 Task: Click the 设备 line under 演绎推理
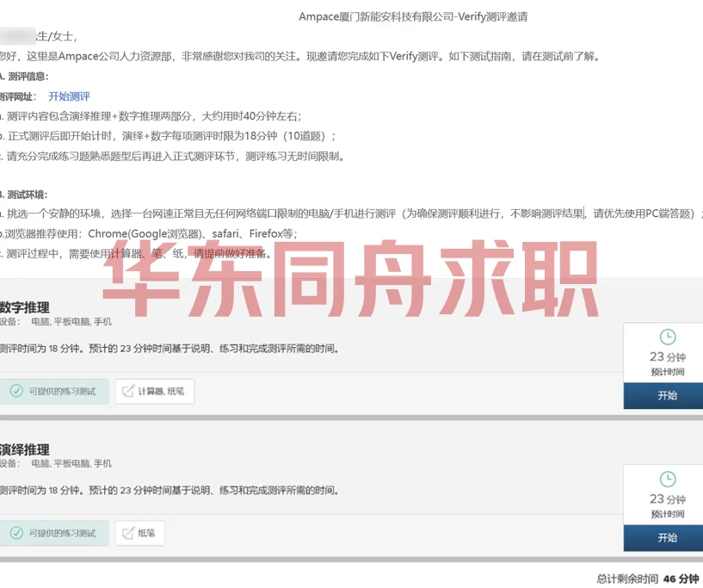click(56, 463)
